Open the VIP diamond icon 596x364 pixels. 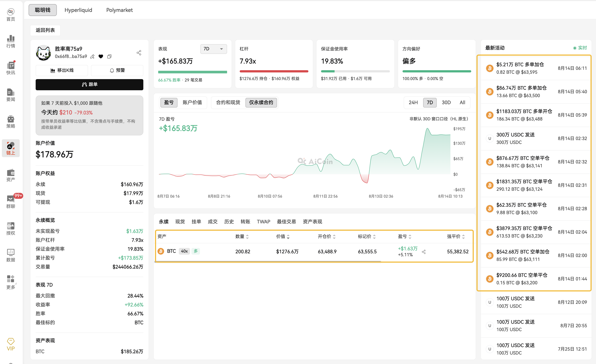point(11,344)
